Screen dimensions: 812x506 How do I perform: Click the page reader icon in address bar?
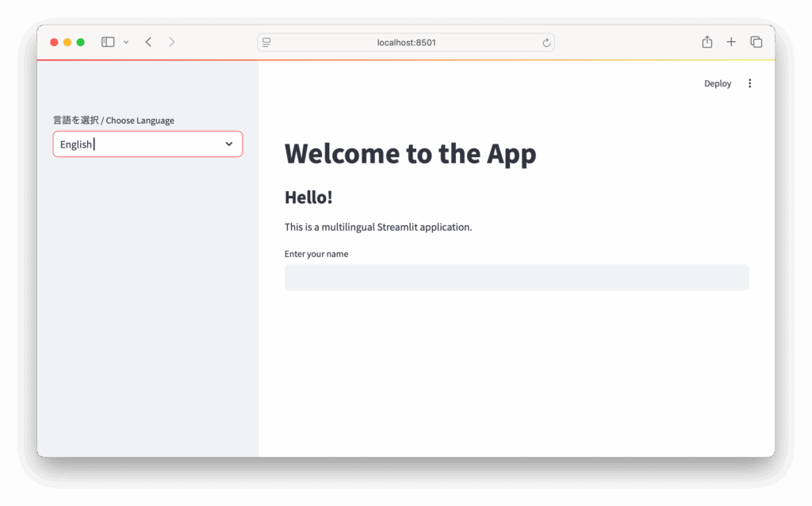pos(266,43)
